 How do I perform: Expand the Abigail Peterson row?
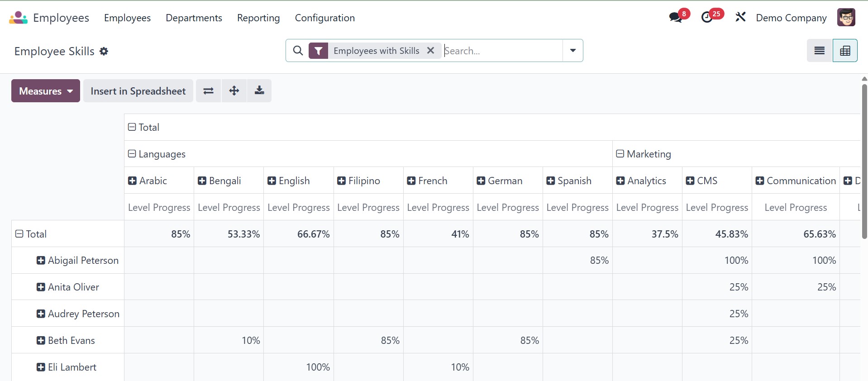pos(41,261)
